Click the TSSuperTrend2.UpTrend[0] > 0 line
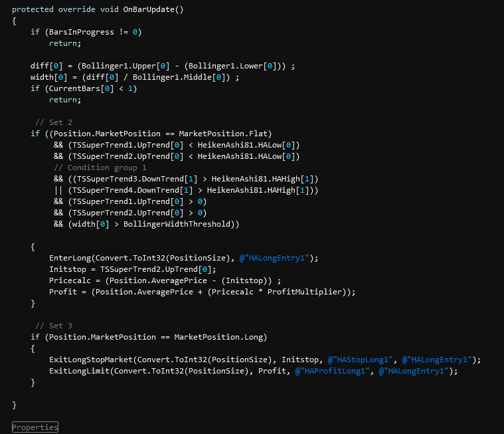504x434 pixels. coord(130,213)
